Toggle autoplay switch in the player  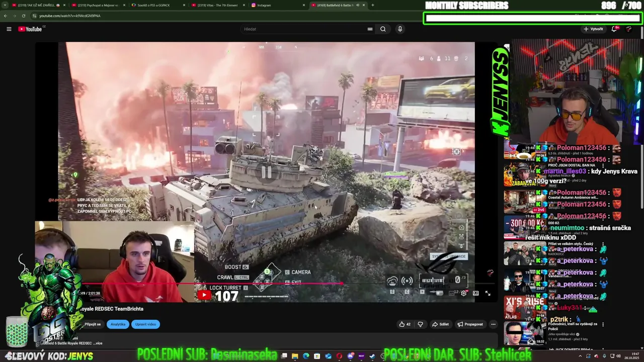coord(439,293)
